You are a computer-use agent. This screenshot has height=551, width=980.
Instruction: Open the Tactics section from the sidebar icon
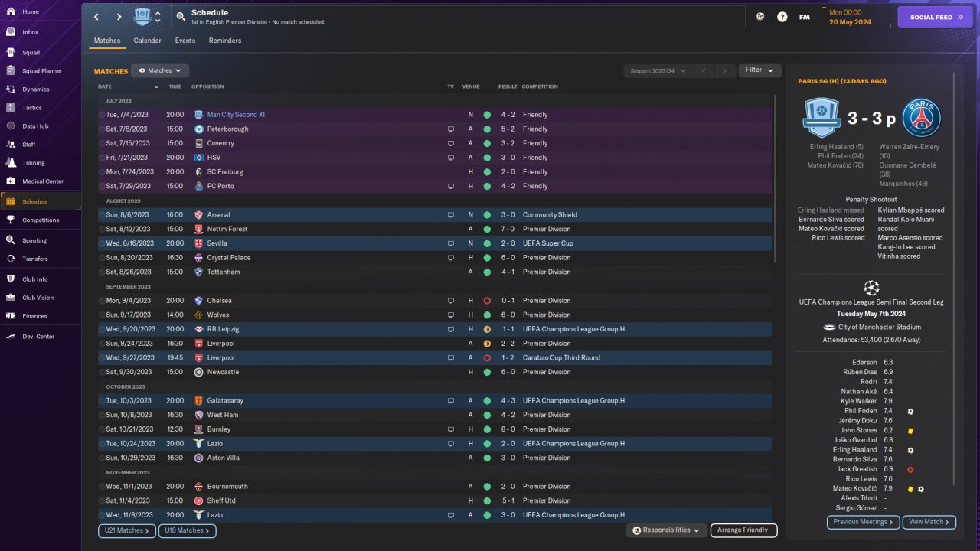click(x=11, y=108)
